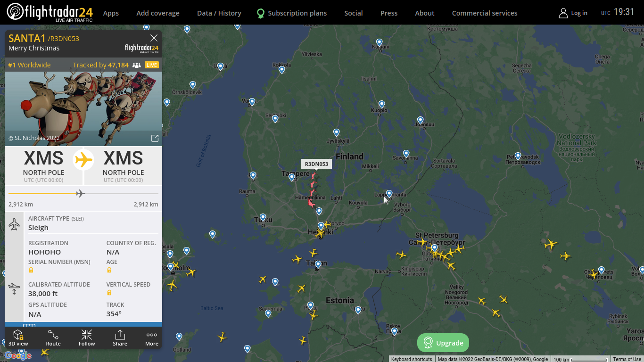Open the More options menu
Image resolution: width=644 pixels, height=362 pixels.
tap(152, 338)
